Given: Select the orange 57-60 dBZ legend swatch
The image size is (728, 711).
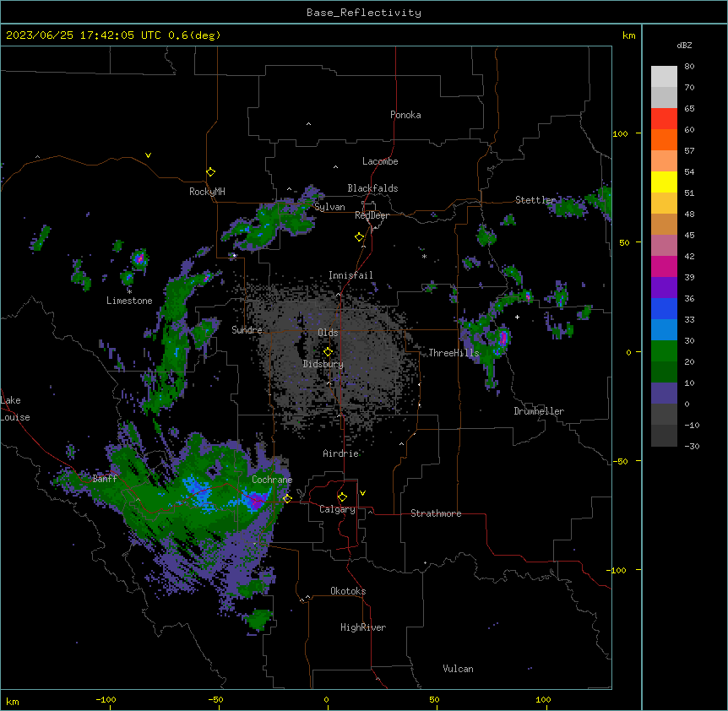Looking at the screenshot, I should [664, 139].
